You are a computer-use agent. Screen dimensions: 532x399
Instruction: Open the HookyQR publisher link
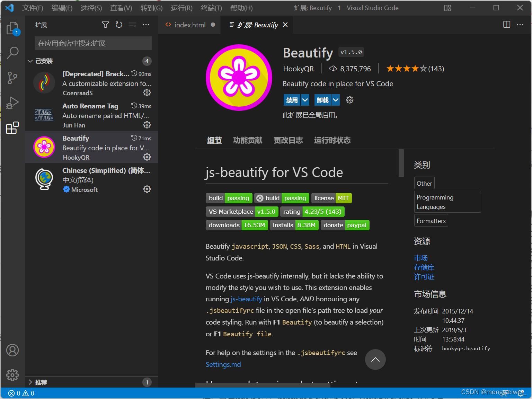299,69
